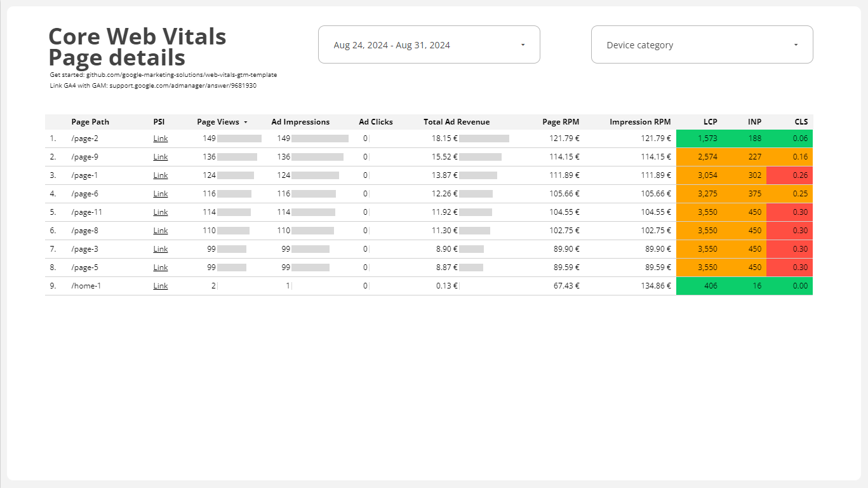The height and width of the screenshot is (488, 868).
Task: Open the PSI Link for /page-9
Action: pyautogui.click(x=160, y=156)
